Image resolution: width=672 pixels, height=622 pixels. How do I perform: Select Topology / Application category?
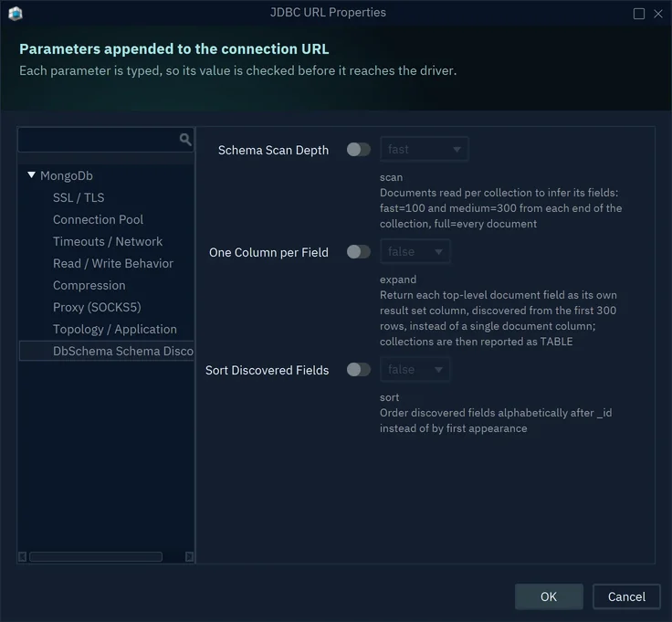pyautogui.click(x=115, y=329)
